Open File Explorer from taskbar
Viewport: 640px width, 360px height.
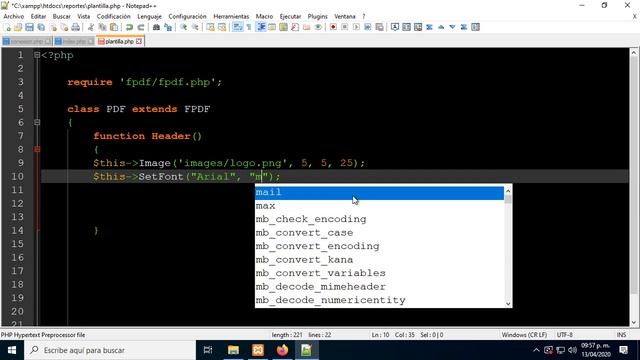[233, 350]
